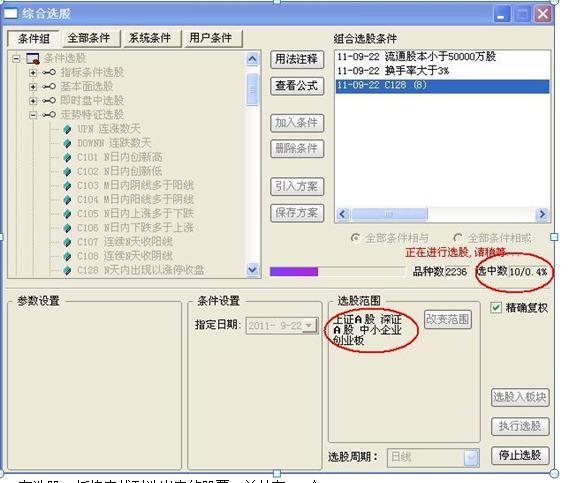Click the key icon beside 即时盘中选股

49,101
